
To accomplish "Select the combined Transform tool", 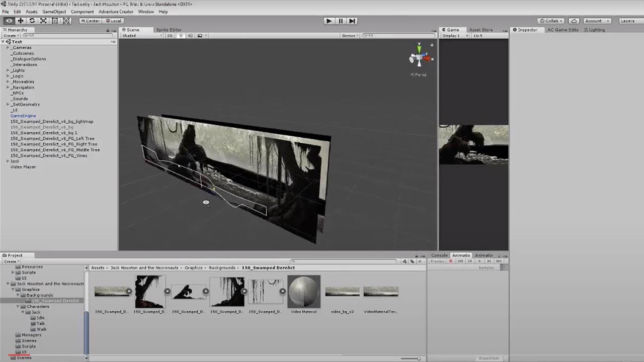I will coord(66,21).
